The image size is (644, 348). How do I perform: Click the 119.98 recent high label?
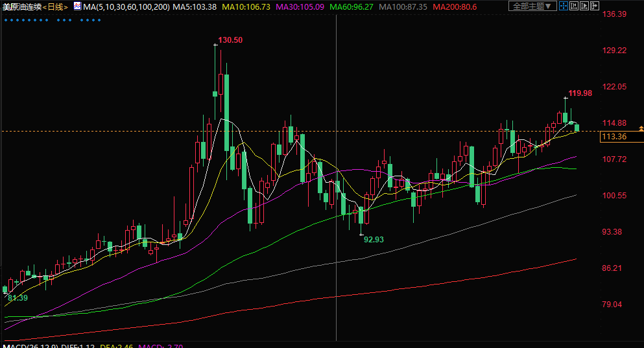point(580,93)
